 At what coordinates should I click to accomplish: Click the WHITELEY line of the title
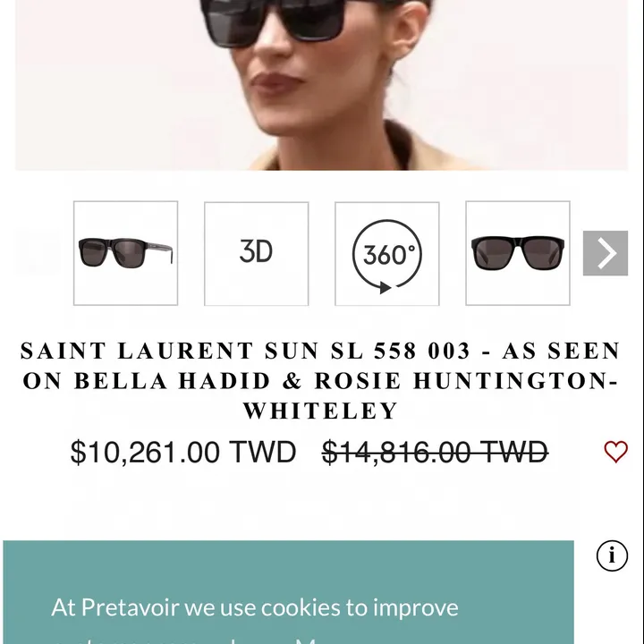321,411
